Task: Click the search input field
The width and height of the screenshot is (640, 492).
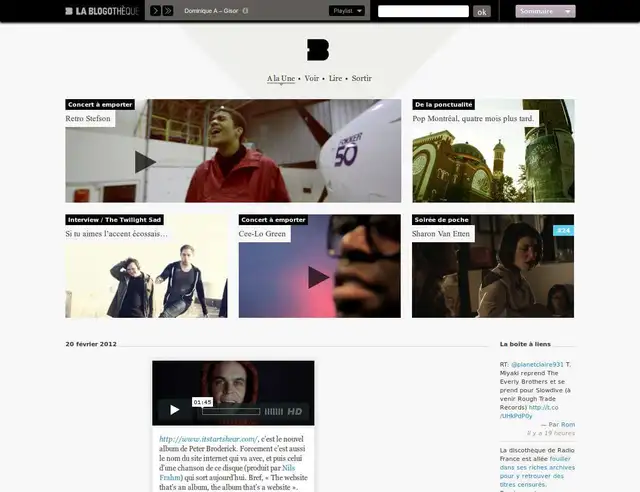Action: [x=423, y=11]
